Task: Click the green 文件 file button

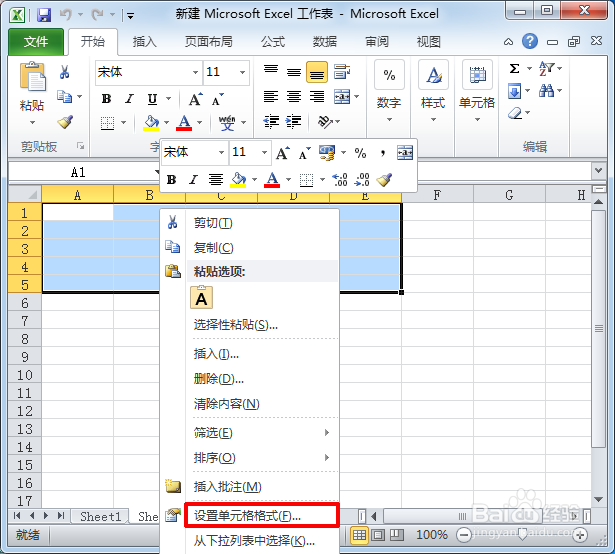Action: (36, 42)
